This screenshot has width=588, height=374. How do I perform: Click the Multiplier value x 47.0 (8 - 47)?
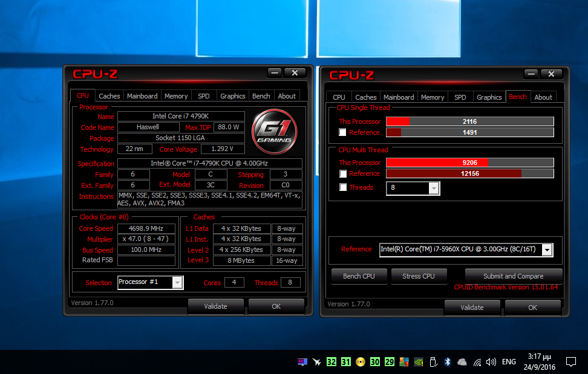[x=146, y=239]
